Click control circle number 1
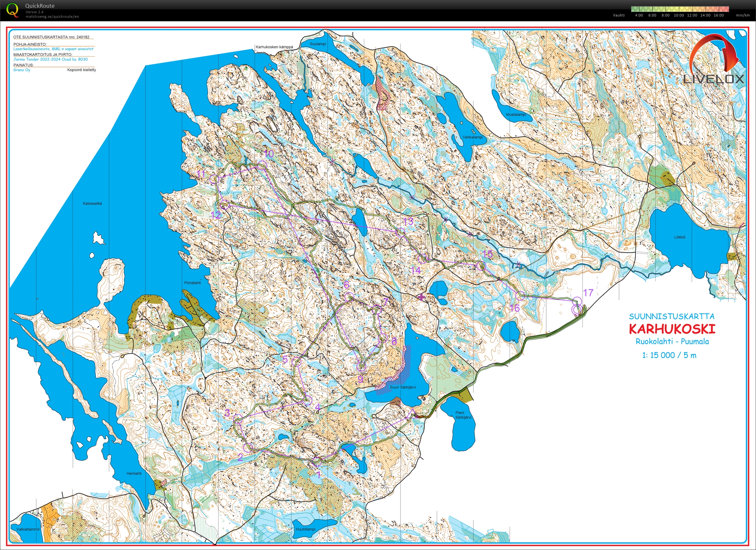The width and height of the screenshot is (756, 550). (x=317, y=461)
